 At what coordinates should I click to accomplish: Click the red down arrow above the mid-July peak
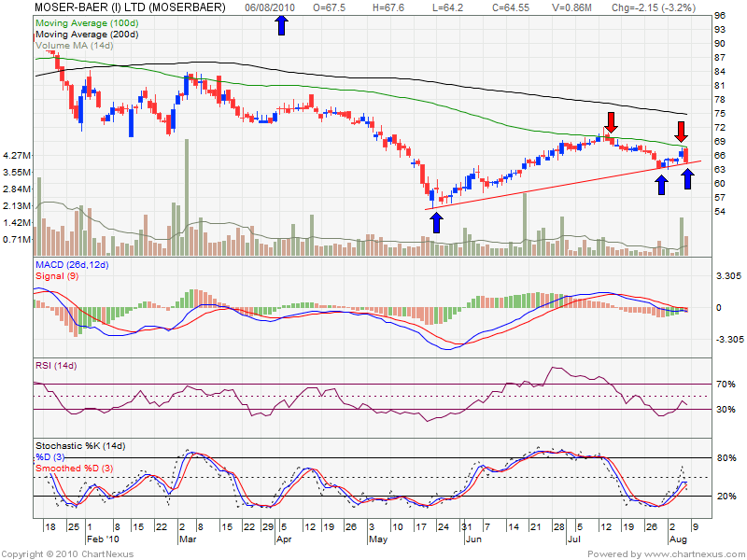click(x=611, y=121)
